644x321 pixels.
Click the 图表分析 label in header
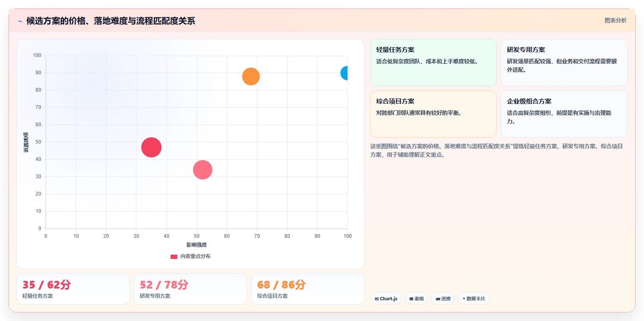616,20
